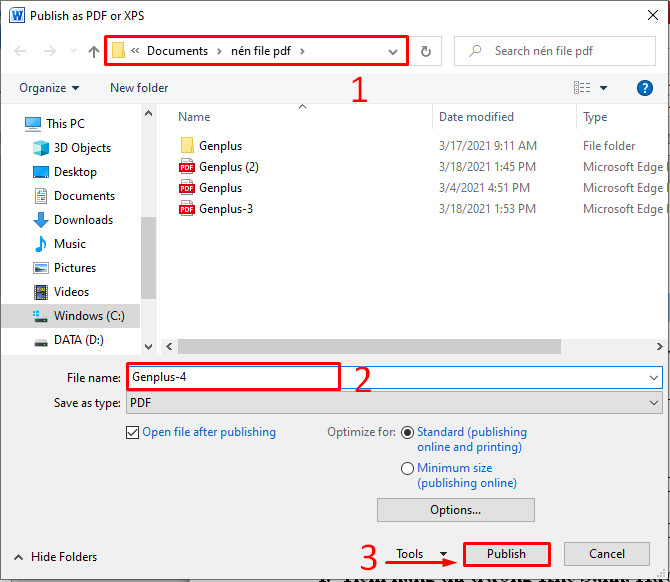Image resolution: width=670 pixels, height=582 pixels.
Task: Select the Genplus folder
Action: point(211,146)
